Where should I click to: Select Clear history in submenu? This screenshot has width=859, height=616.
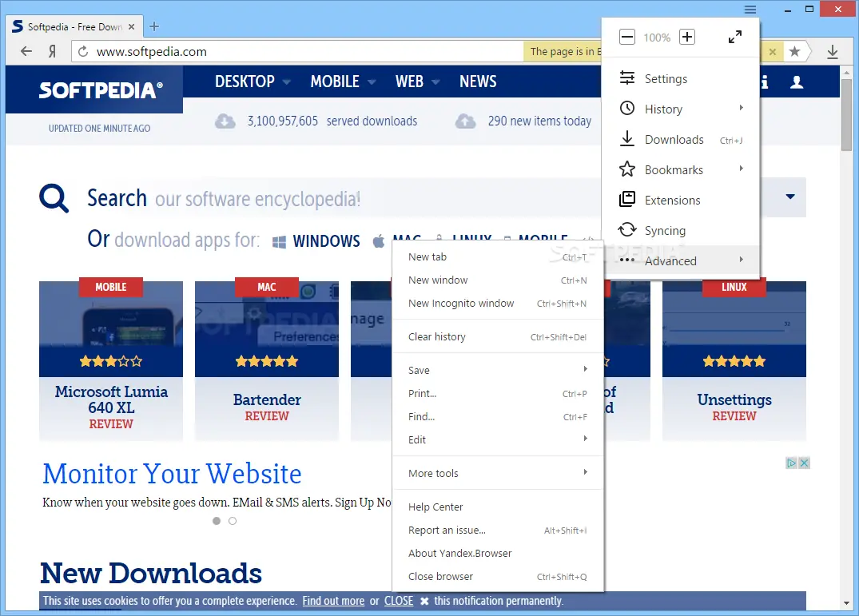pos(498,336)
